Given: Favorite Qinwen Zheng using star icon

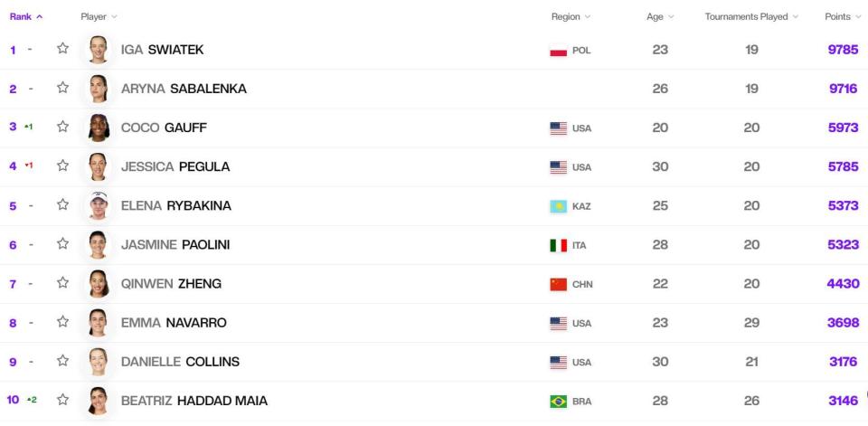Looking at the screenshot, I should pyautogui.click(x=62, y=282).
